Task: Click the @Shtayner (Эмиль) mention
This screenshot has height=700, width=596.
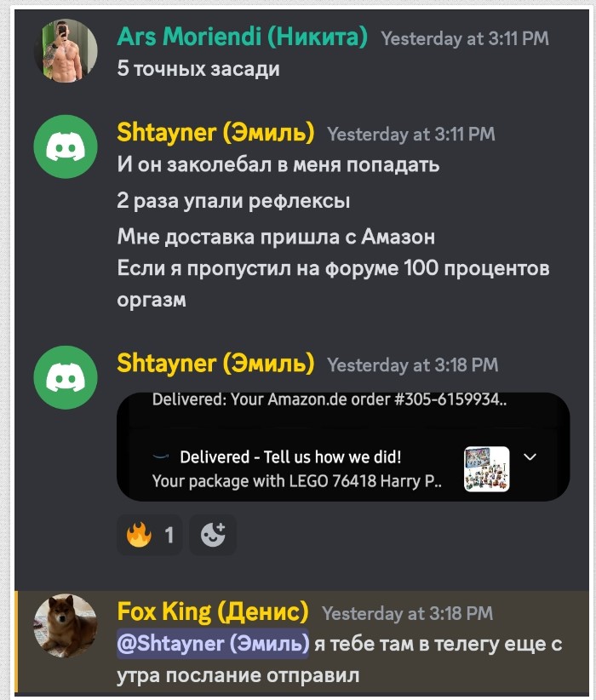Action: [x=213, y=643]
